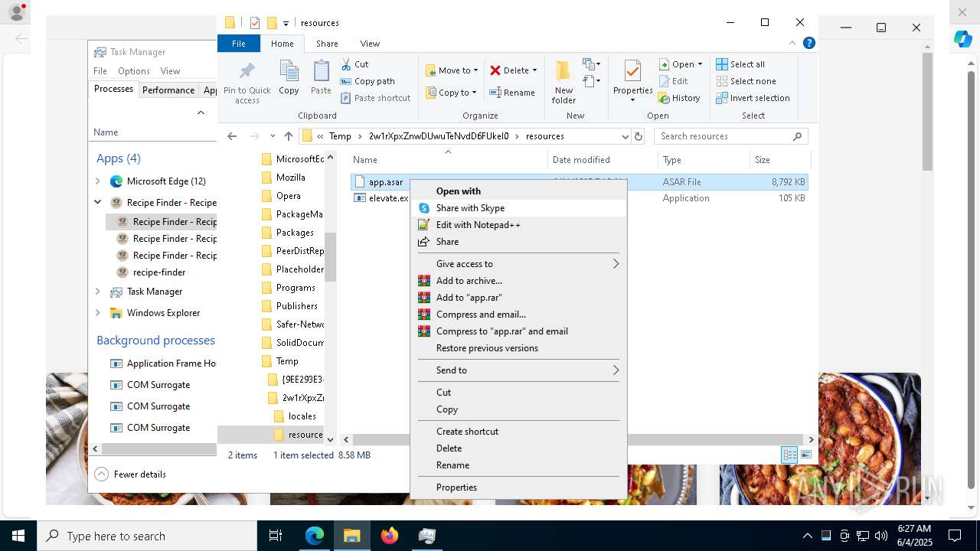The image size is (980, 551).
Task: Click the Up directory arrow
Action: click(289, 136)
